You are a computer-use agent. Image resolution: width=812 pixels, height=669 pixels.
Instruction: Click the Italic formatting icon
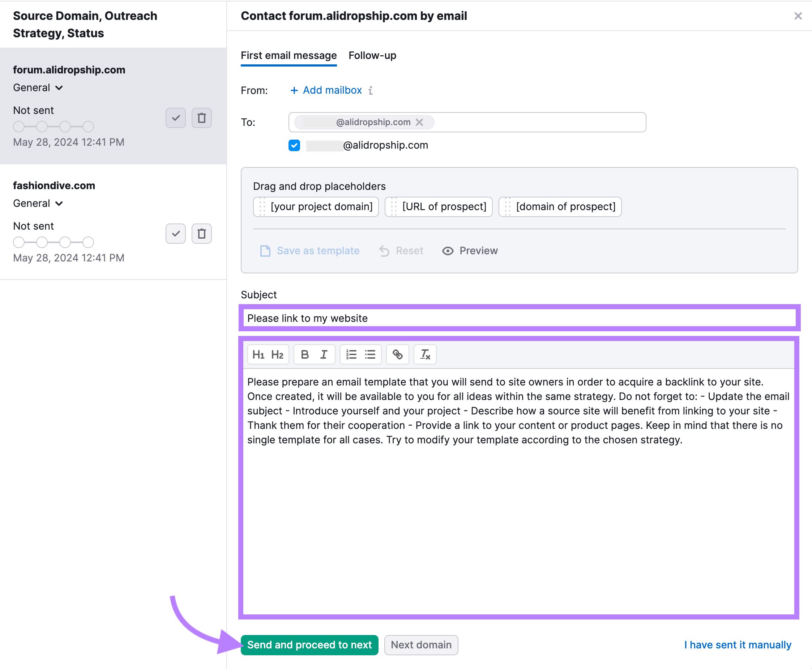323,354
